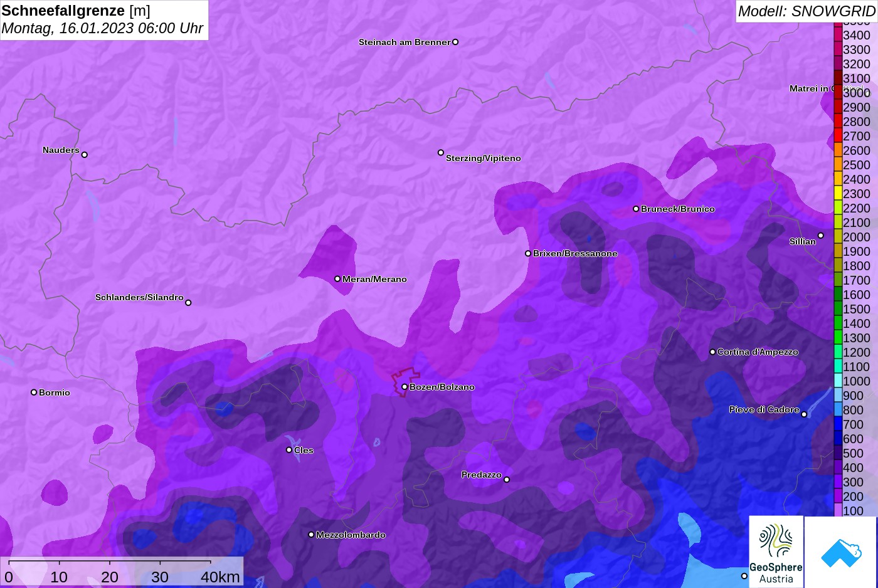Viewport: 878px width, 588px height.
Task: Click the Predazzo text label
Action: tap(482, 475)
